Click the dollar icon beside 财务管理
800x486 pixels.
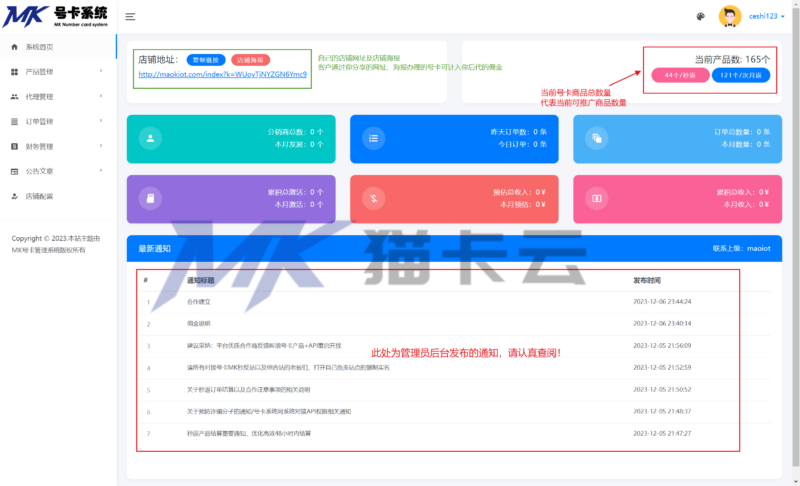[x=14, y=146]
